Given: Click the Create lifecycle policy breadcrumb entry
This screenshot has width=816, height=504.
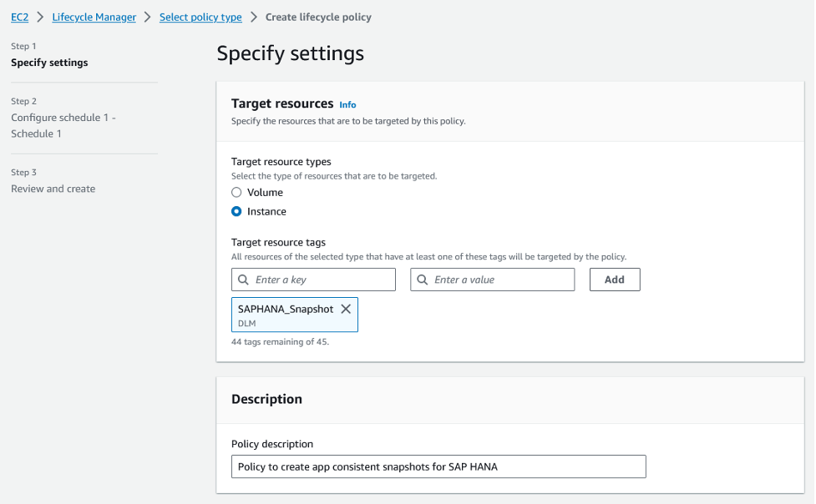Looking at the screenshot, I should click(x=319, y=17).
